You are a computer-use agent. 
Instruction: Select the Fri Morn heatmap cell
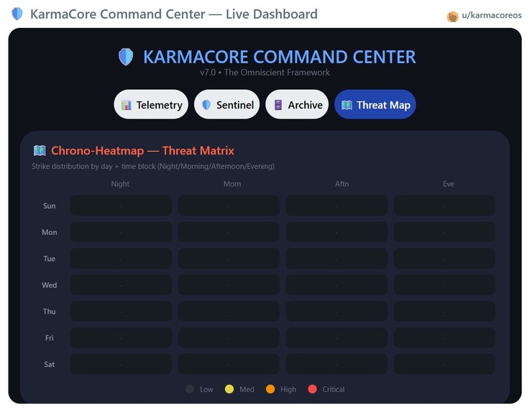[229, 338]
